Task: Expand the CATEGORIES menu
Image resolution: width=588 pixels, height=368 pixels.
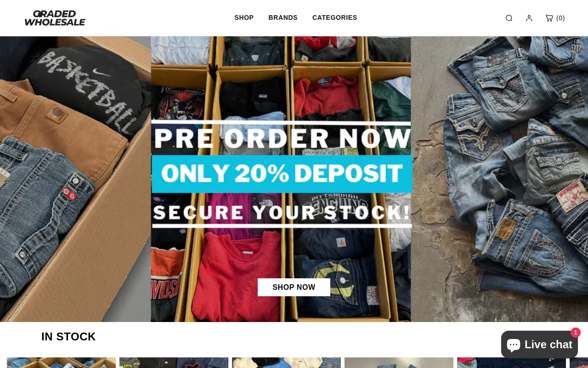Action: coord(334,18)
